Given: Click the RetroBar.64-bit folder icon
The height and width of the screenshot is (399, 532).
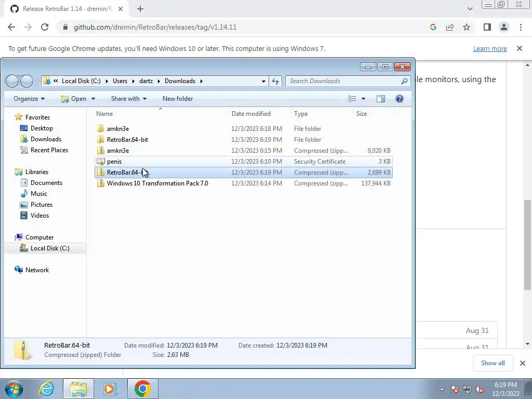Looking at the screenshot, I should (100, 139).
